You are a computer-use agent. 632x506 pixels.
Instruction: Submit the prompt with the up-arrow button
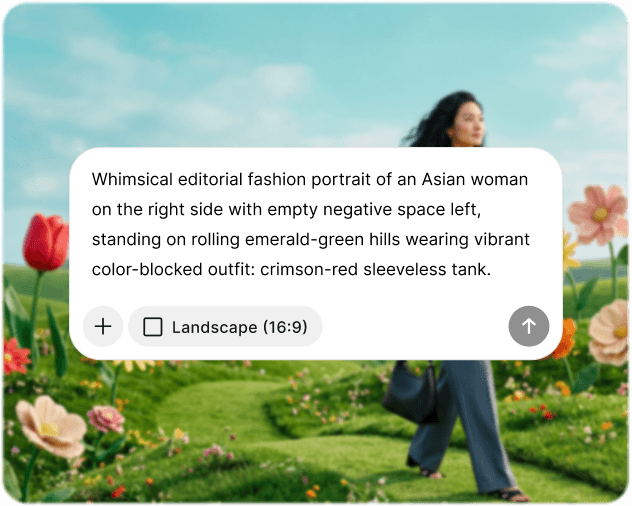[528, 326]
